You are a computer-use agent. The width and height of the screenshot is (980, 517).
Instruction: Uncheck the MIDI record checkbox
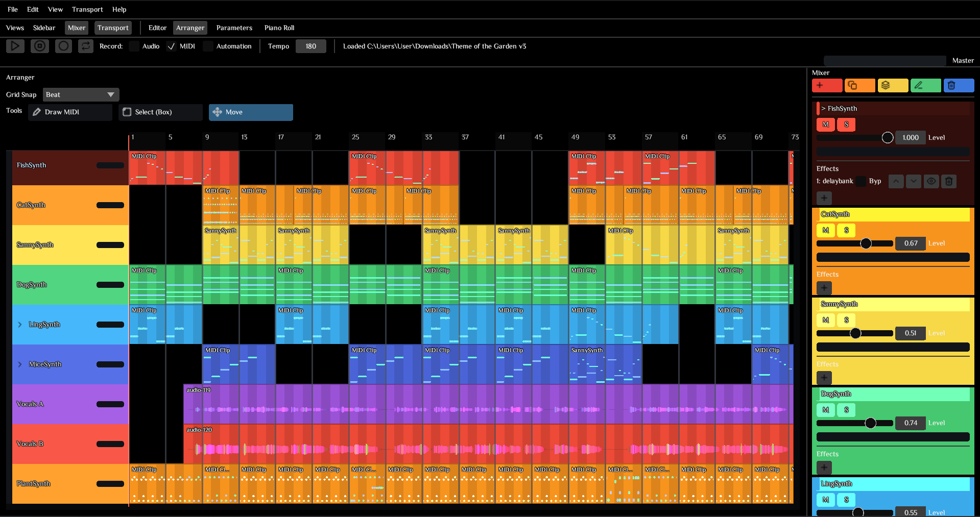(172, 46)
